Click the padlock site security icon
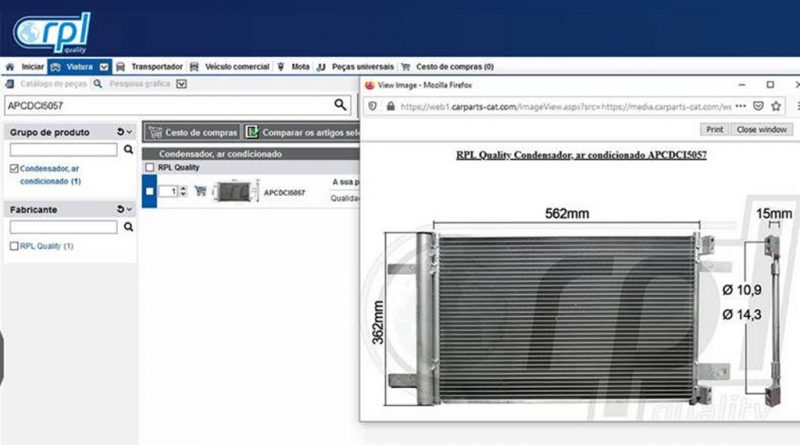800x445 pixels. [391, 106]
